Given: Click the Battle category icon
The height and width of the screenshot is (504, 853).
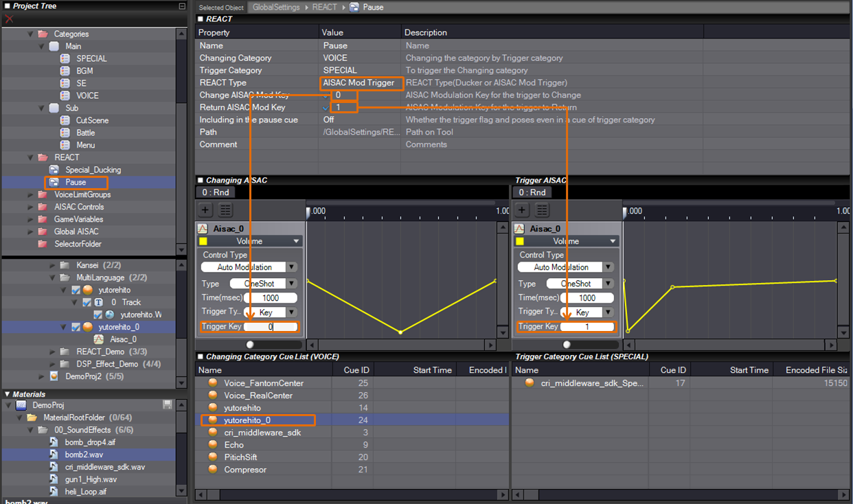Looking at the screenshot, I should pos(65,133).
